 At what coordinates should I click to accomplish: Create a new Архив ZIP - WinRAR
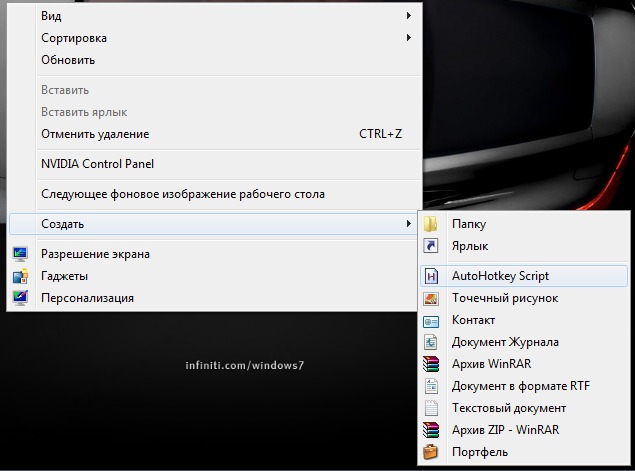coord(524,430)
